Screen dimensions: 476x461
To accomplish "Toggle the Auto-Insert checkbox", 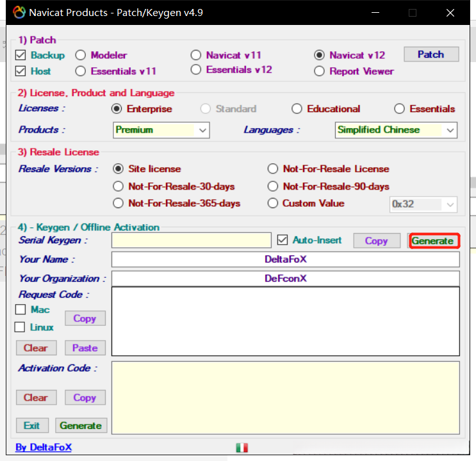I will point(283,240).
